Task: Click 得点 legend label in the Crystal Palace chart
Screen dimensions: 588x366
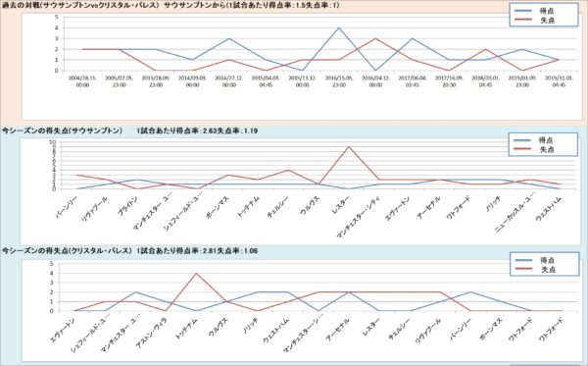Action: click(548, 260)
